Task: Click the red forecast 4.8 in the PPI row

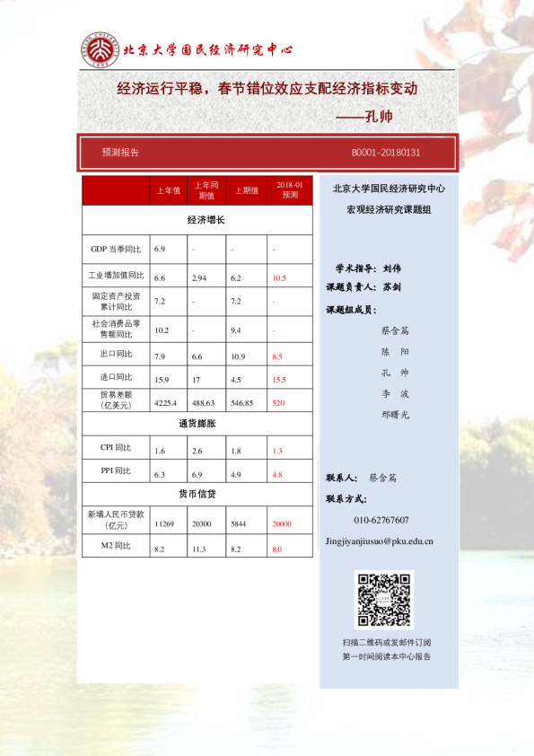Action: pyautogui.click(x=277, y=475)
